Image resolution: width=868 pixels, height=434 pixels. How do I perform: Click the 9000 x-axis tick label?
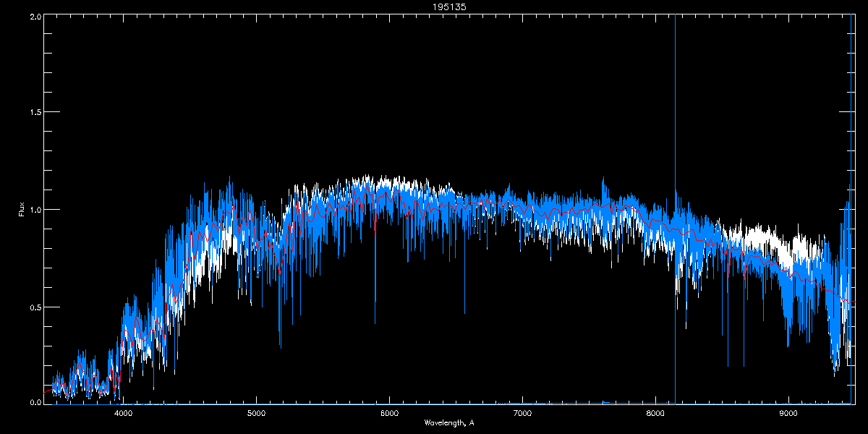tap(788, 414)
